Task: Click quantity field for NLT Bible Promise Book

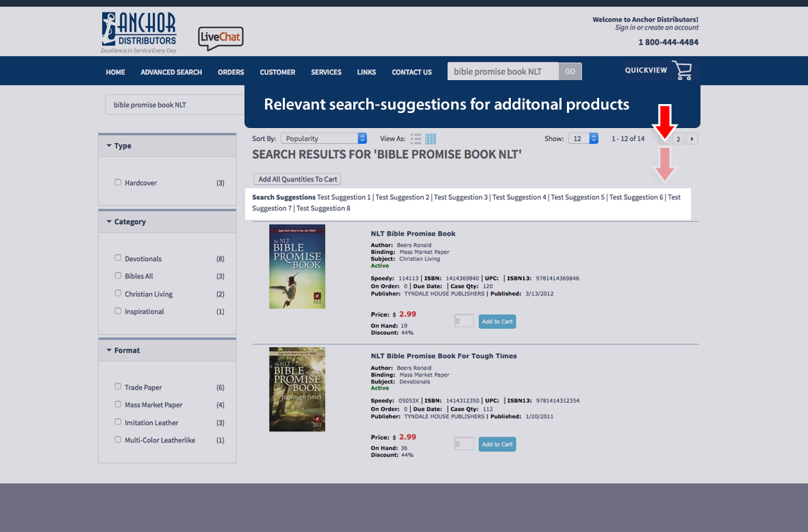Action: pyautogui.click(x=464, y=321)
